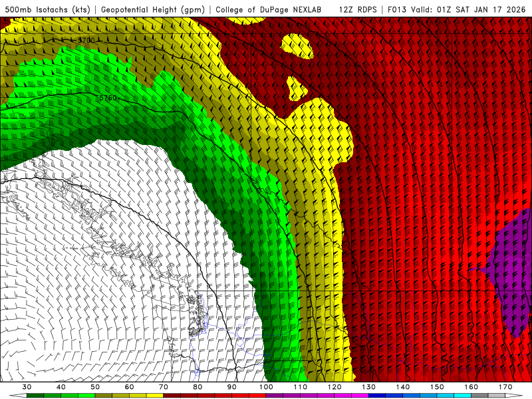Click the legend value 100
This screenshot has width=532, height=399.
click(266, 387)
